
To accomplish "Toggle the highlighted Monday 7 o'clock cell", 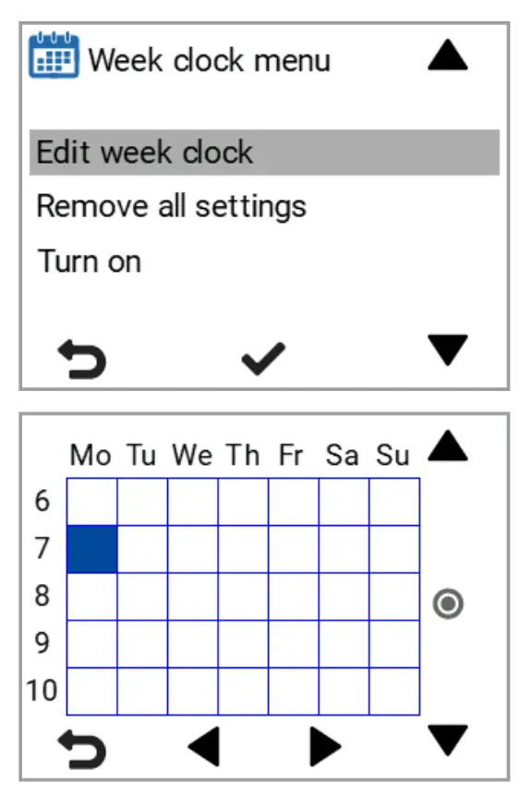I will pos(93,549).
